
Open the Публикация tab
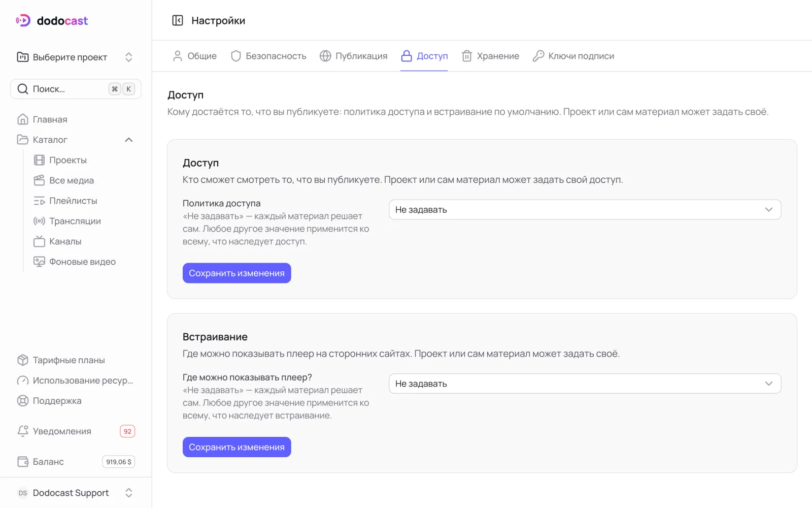(x=354, y=56)
